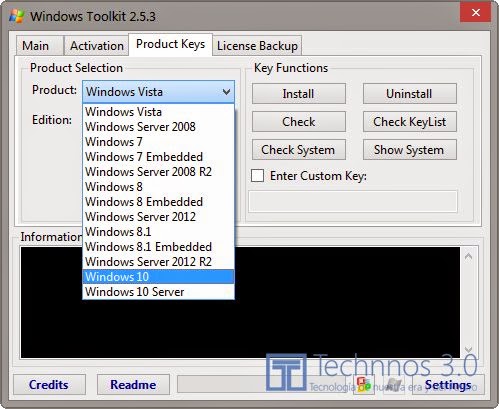Select Windows 7 from the product list
Image resolution: width=499 pixels, height=409 pixels.
(158, 142)
